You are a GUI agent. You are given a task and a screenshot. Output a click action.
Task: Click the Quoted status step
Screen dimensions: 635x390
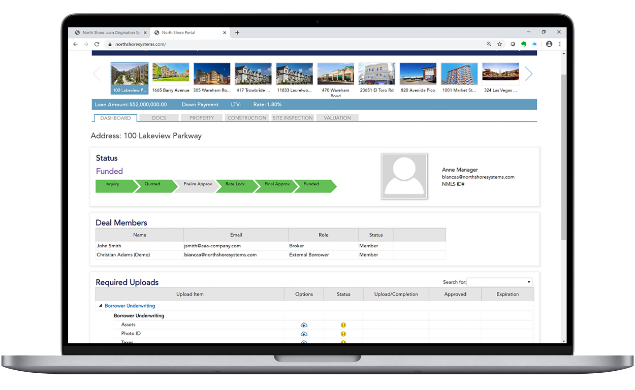click(x=155, y=186)
